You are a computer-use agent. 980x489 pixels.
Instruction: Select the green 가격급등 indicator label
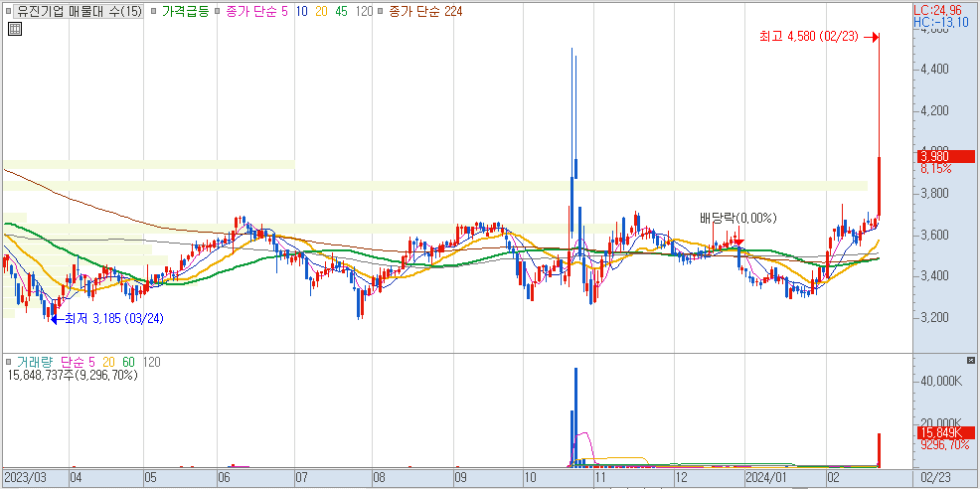click(x=185, y=11)
